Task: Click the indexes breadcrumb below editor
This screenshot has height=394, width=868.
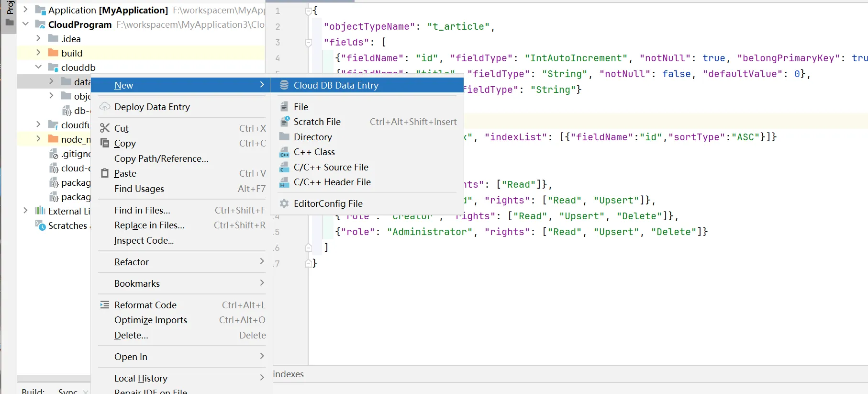Action: point(288,374)
